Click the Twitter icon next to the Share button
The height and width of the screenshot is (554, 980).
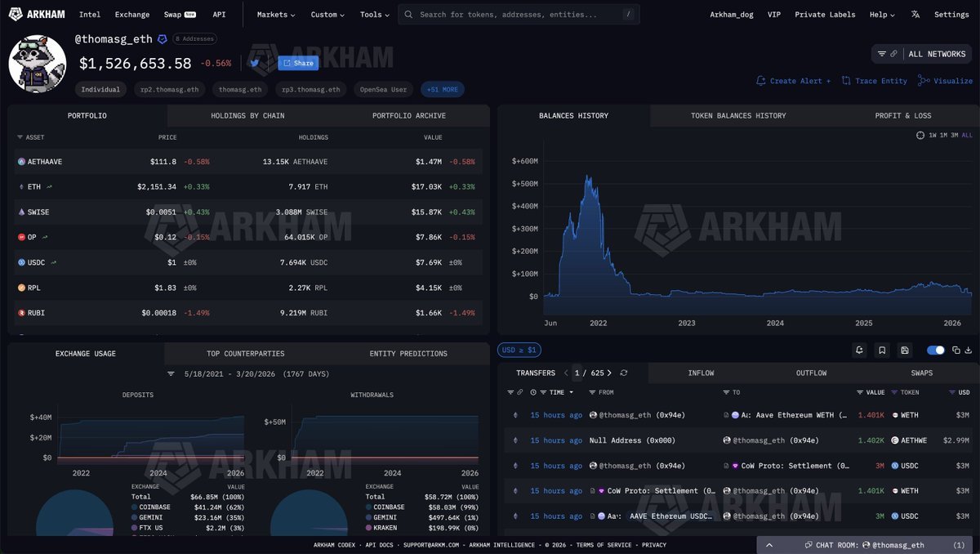point(255,62)
